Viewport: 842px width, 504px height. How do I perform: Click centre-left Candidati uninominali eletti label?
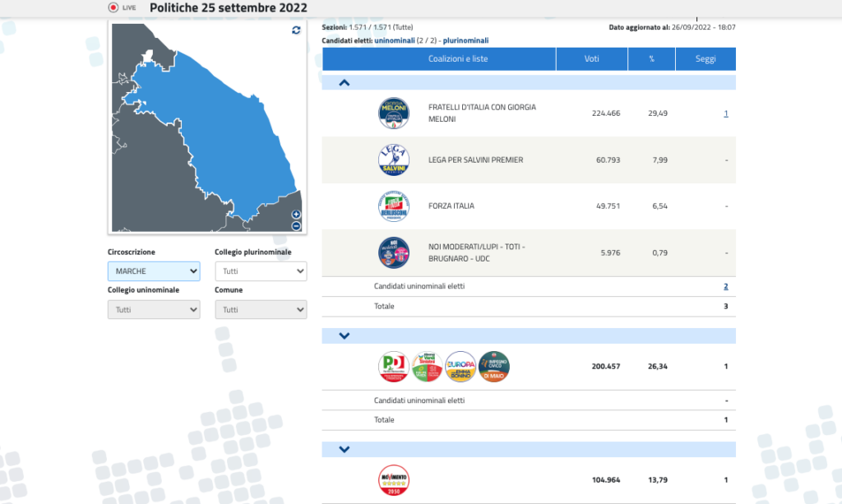pyautogui.click(x=419, y=400)
